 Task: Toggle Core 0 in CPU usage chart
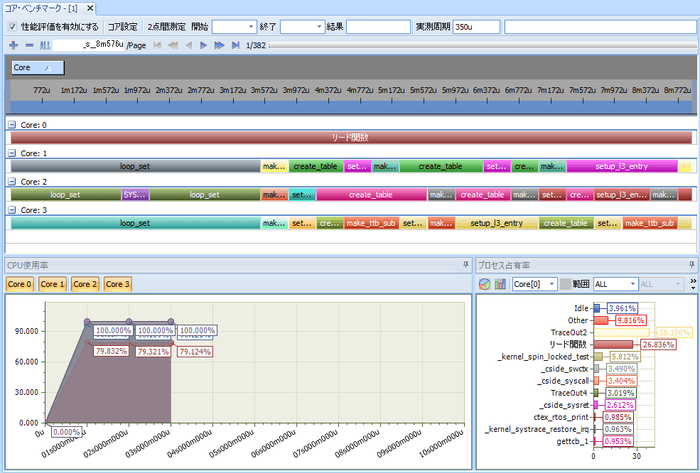20,284
